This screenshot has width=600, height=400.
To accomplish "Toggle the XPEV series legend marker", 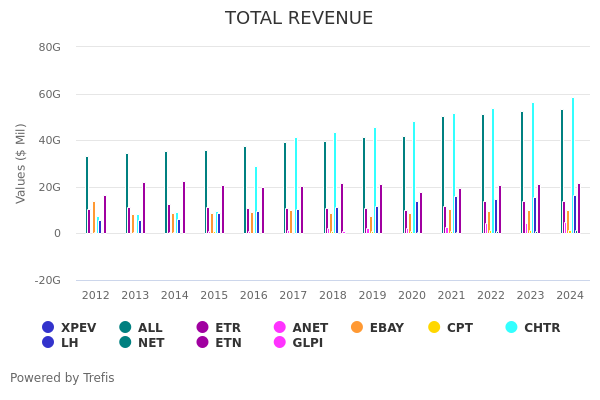I will (x=48, y=327).
